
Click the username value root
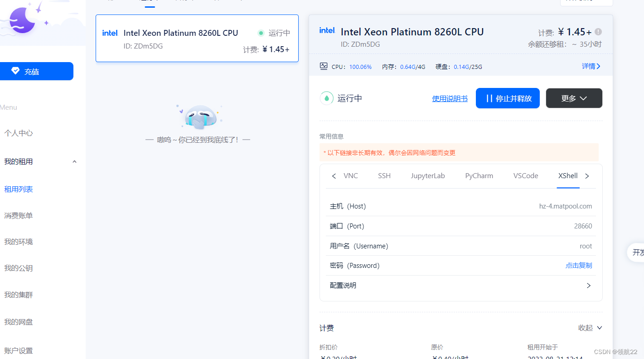[x=586, y=246]
